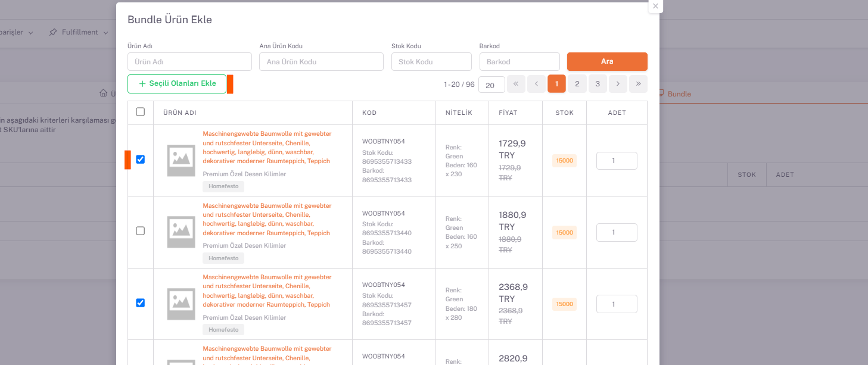Toggle the select-all checkbox in table header

pos(141,112)
